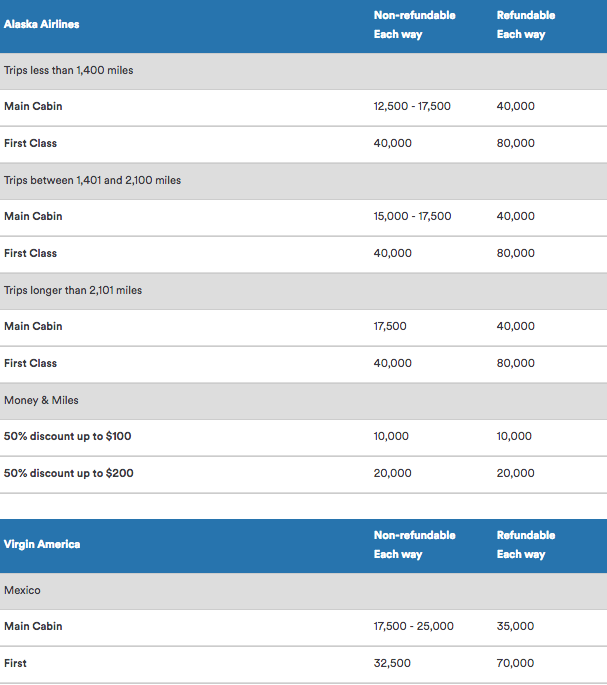Viewport: 607px width, 685px height.
Task: Click the 70,000 refundable First value
Action: (515, 663)
